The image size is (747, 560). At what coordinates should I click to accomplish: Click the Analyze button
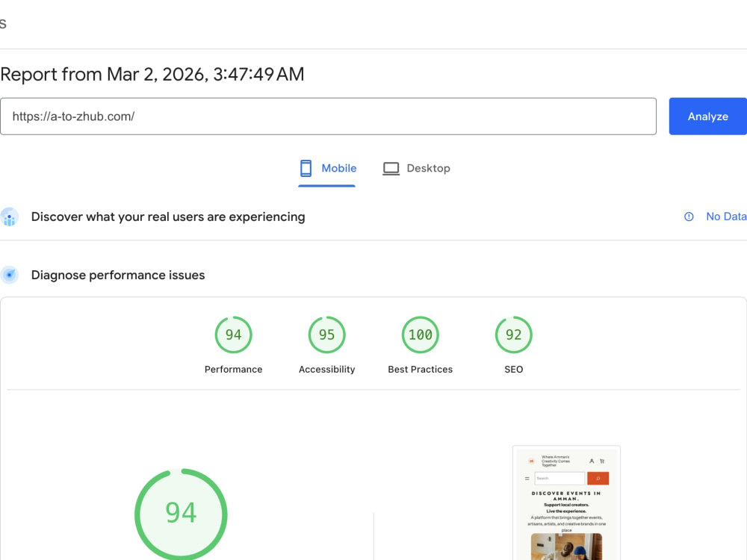[707, 116]
